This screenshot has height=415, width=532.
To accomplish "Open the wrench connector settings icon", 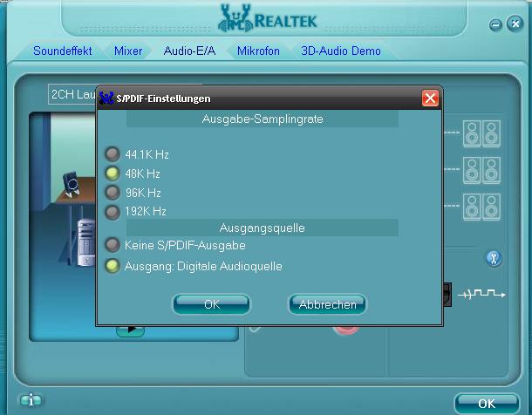I will pyautogui.click(x=494, y=259).
